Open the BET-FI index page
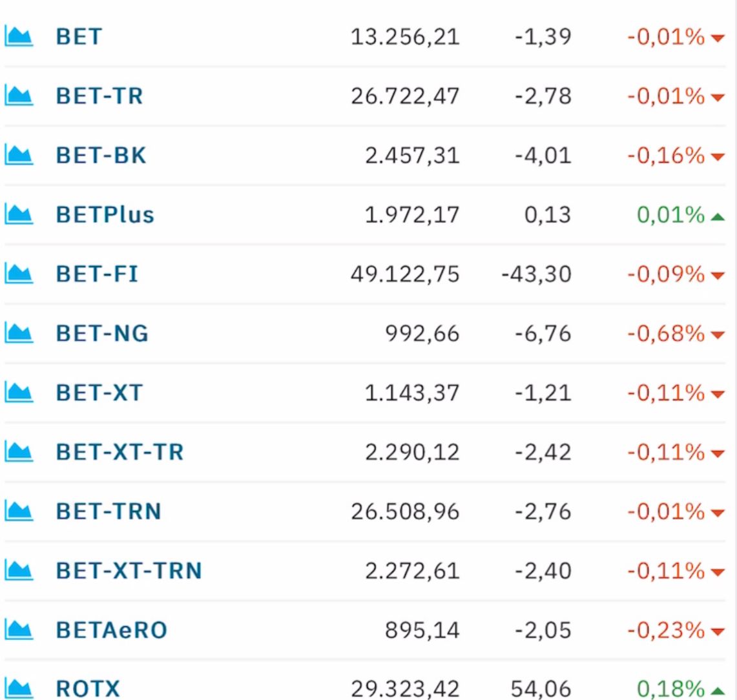This screenshot has height=700, width=737. point(97,274)
